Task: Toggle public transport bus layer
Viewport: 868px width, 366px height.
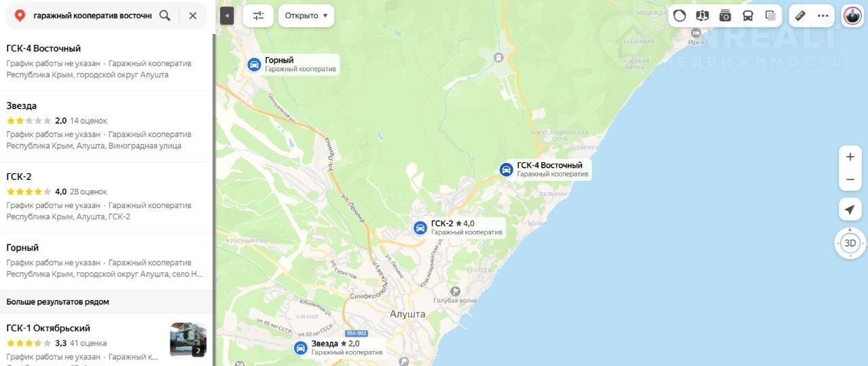Action: (748, 16)
